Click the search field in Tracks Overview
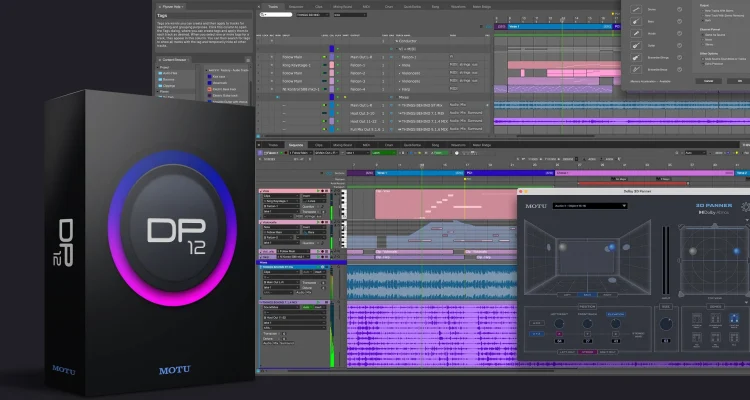 276,15
